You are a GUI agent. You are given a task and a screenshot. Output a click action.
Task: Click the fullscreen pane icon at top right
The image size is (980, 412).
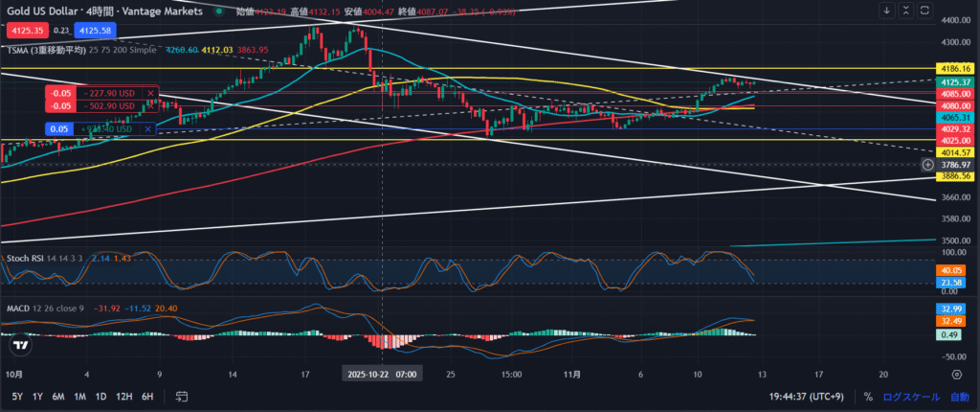[924, 11]
